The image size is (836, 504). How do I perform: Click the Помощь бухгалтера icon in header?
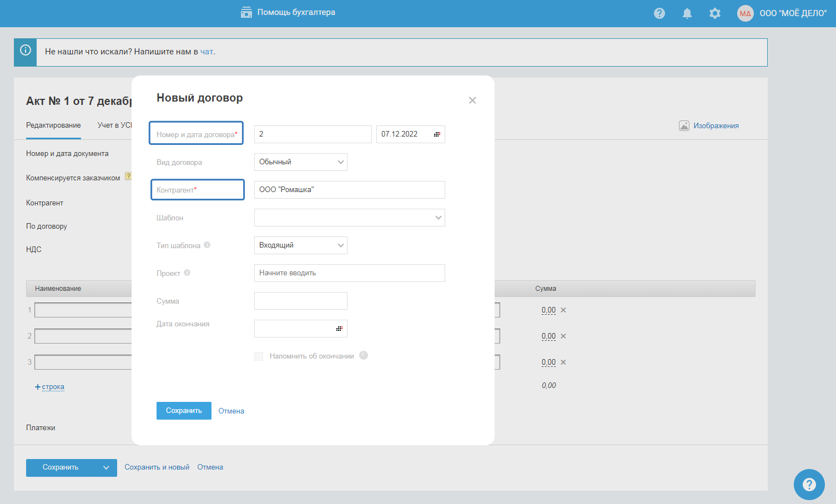tap(246, 12)
